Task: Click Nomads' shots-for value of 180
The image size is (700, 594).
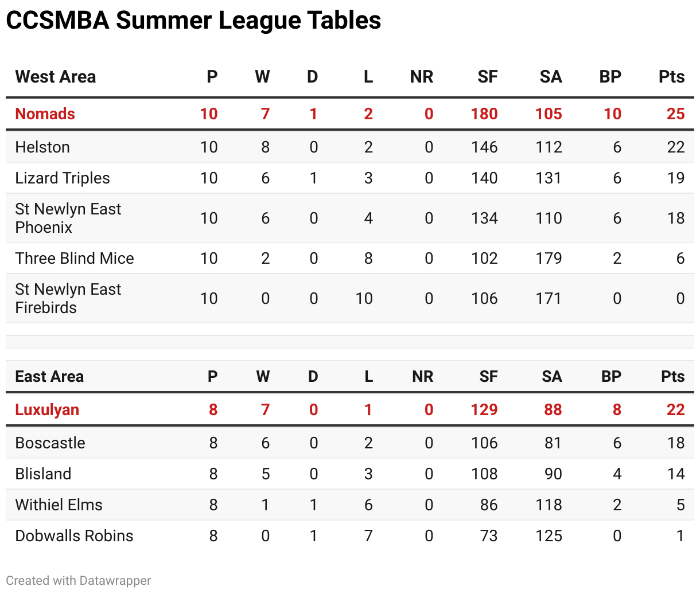Action: (484, 114)
